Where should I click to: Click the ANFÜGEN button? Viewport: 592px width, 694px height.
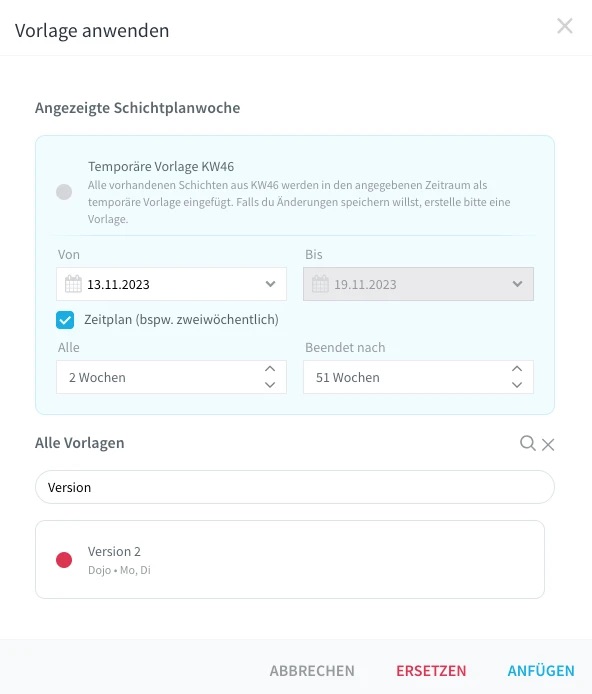[541, 671]
